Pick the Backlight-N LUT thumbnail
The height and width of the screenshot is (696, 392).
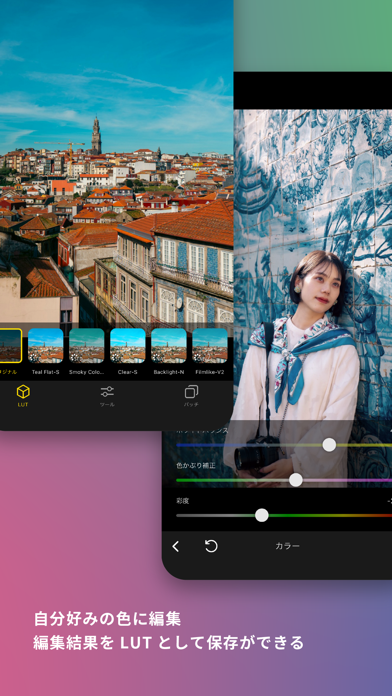tap(169, 346)
